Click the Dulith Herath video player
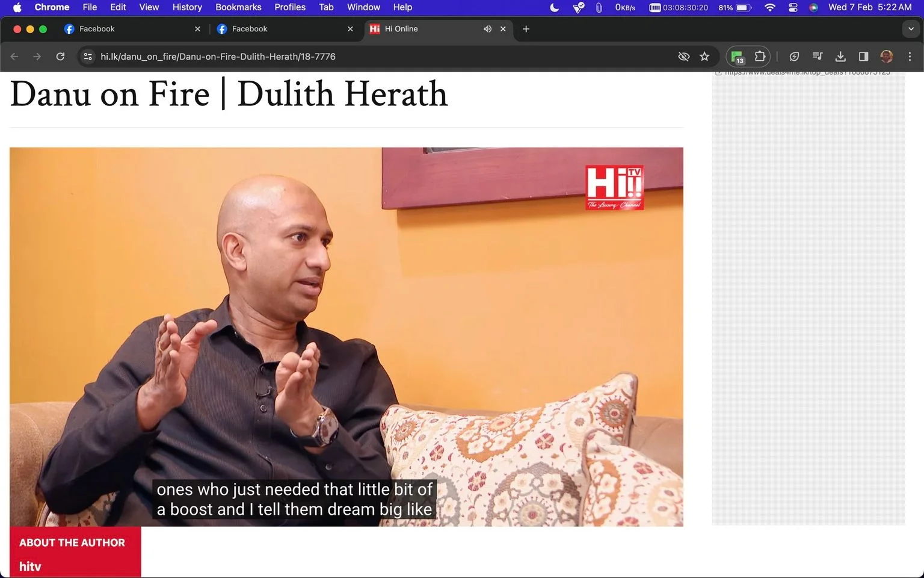The image size is (924, 578). click(x=346, y=337)
